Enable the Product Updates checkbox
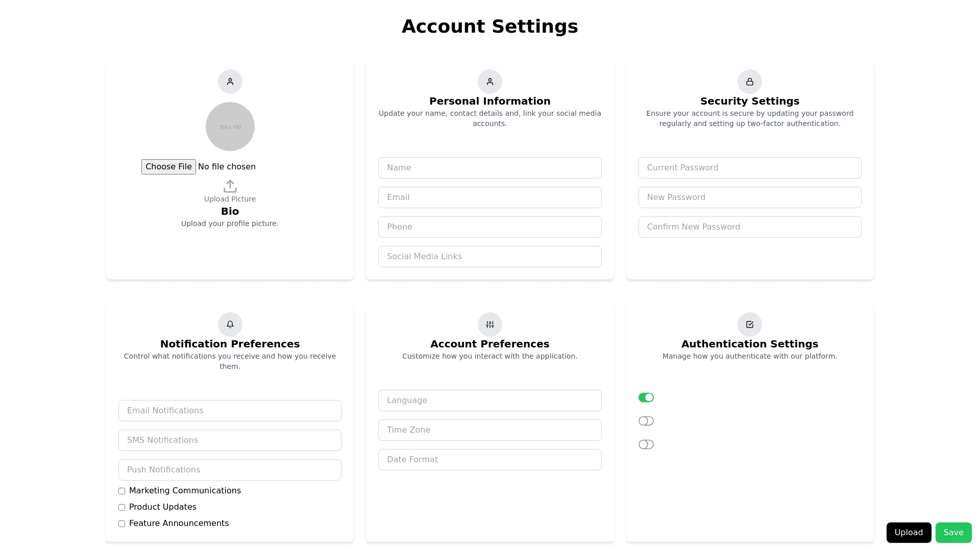Screen dimensions: 980x551 point(121,507)
